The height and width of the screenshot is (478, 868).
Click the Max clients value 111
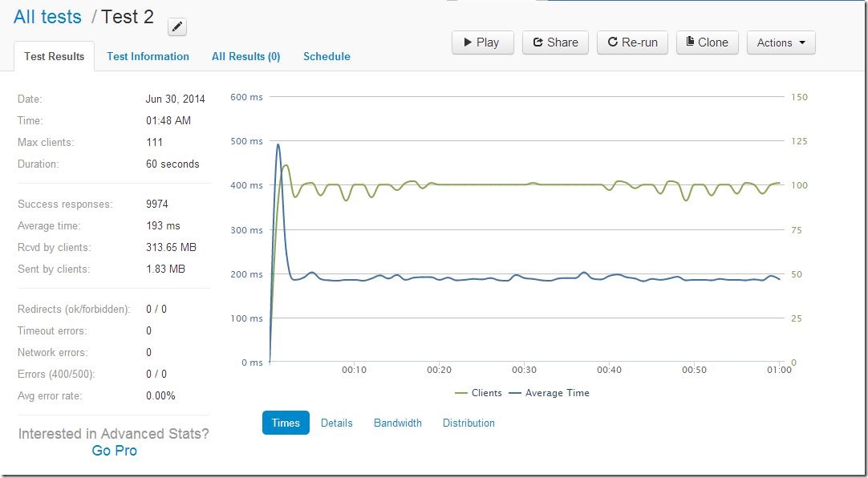coord(155,142)
